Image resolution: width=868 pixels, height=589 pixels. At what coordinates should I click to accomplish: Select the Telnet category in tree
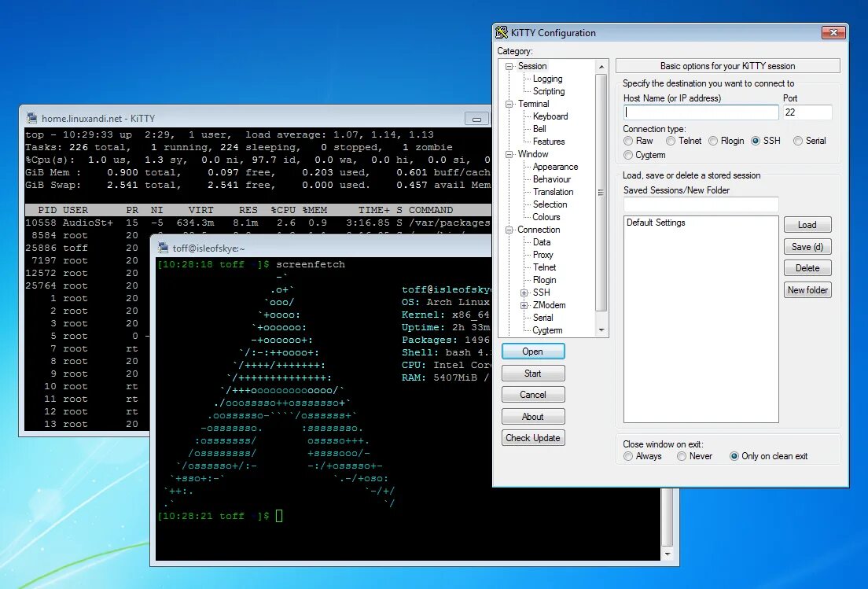pyautogui.click(x=544, y=267)
